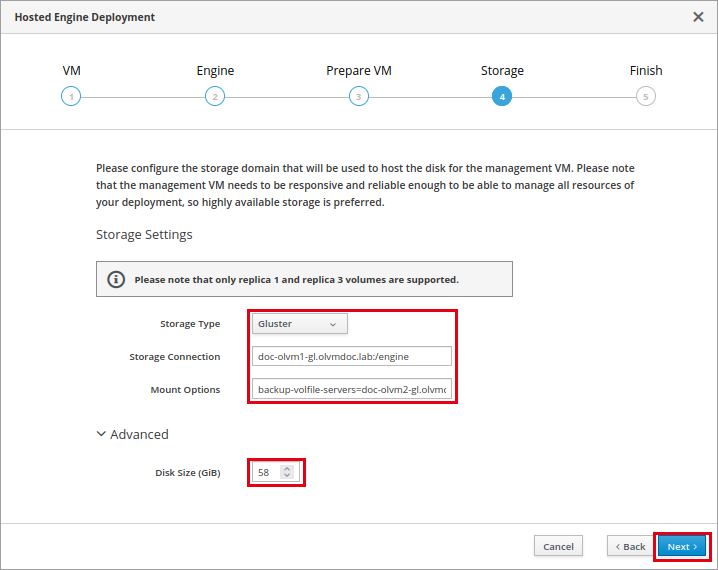Screen dimensions: 718x570
Task: Go to wizard step 3 Prepare VM
Action: click(359, 96)
